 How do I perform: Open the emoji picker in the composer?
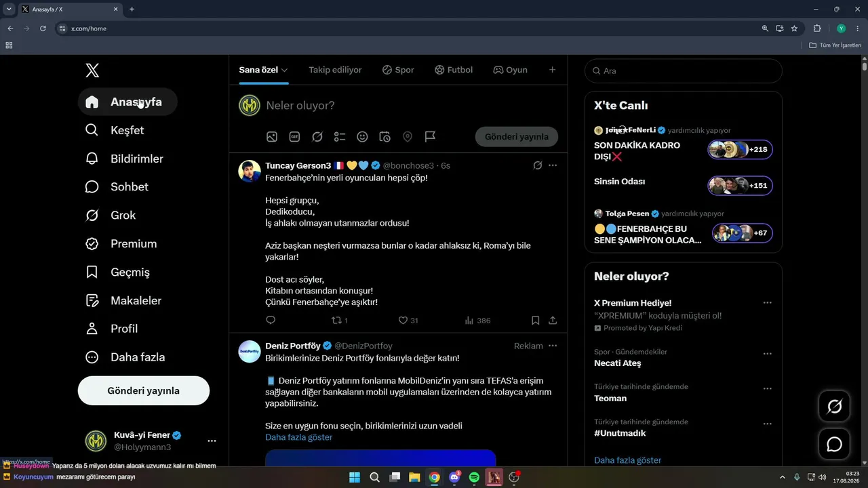tap(362, 137)
